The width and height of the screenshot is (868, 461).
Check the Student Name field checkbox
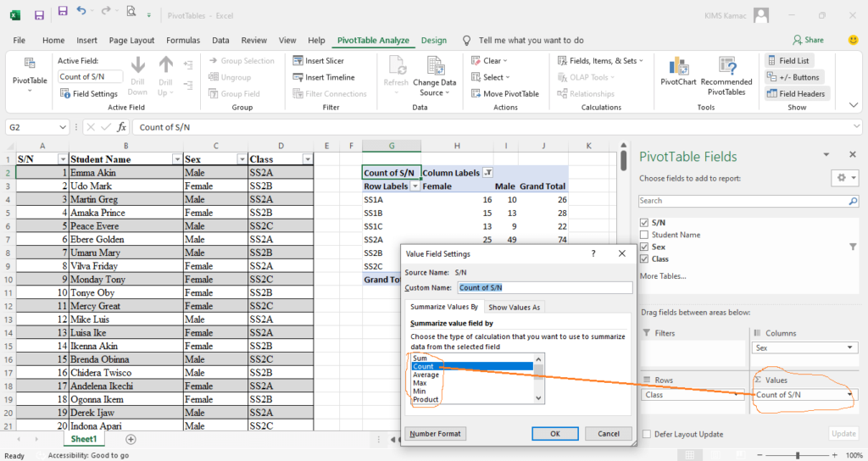[644, 235]
